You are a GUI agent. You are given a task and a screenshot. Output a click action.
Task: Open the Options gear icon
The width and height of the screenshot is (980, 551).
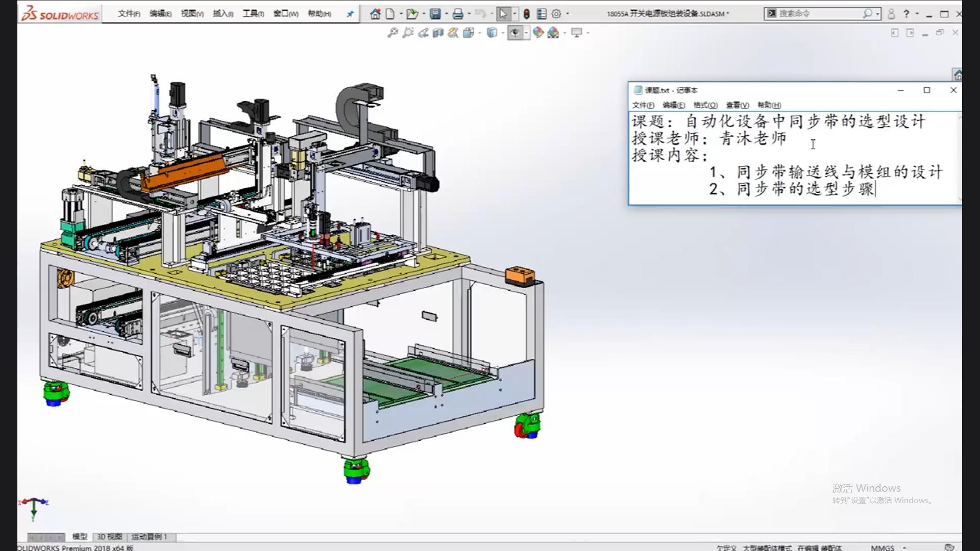pos(556,14)
